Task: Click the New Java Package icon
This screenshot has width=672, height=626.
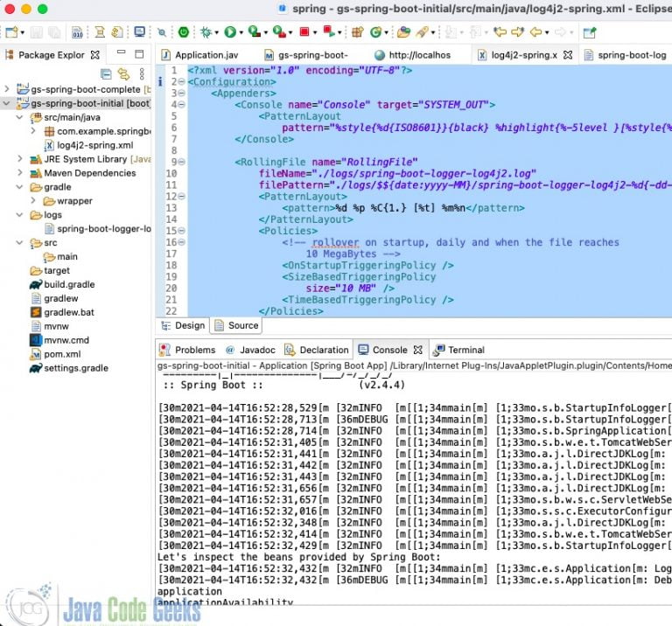Action: coord(357,32)
